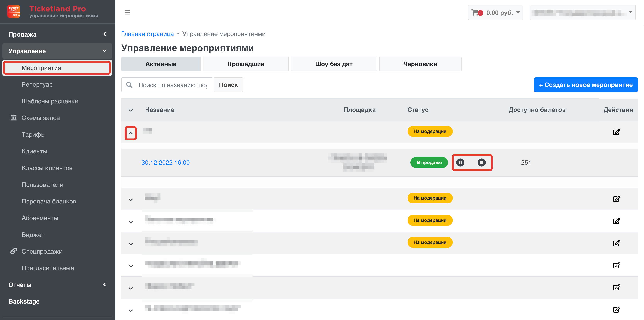Open Backstage in the sidebar

[24, 301]
